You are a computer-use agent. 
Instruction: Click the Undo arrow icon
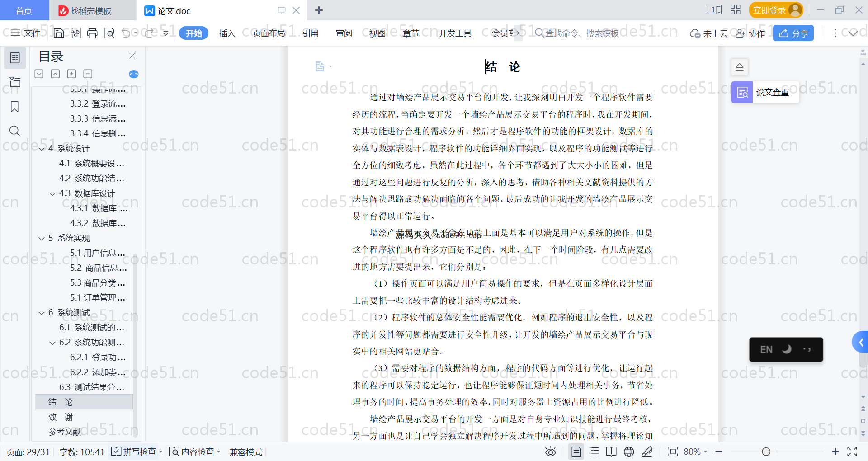coord(126,33)
